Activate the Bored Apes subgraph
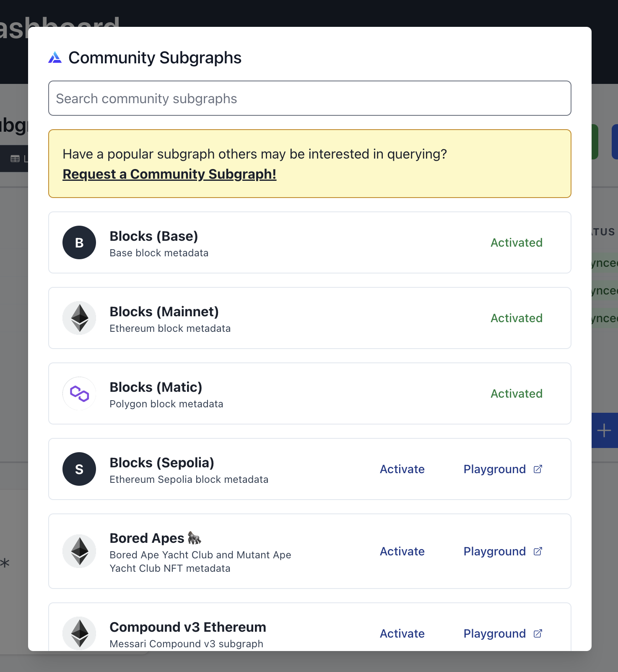 [402, 551]
